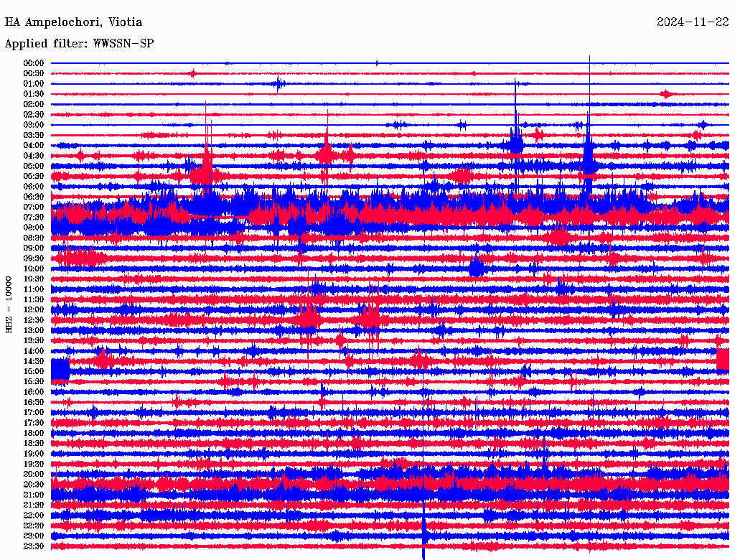Viewport: 735px width, 560px height.
Task: Select the 17:30 time label
Action: pyautogui.click(x=34, y=422)
